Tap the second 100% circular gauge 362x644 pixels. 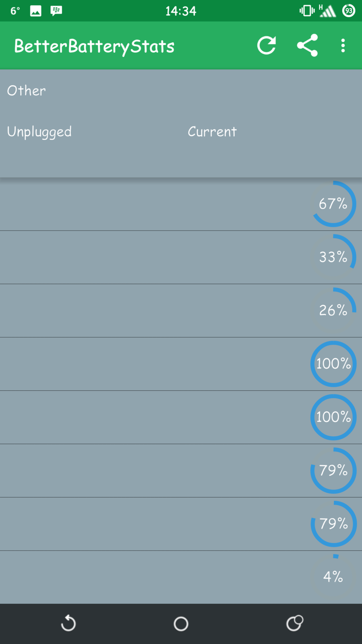[x=333, y=417]
